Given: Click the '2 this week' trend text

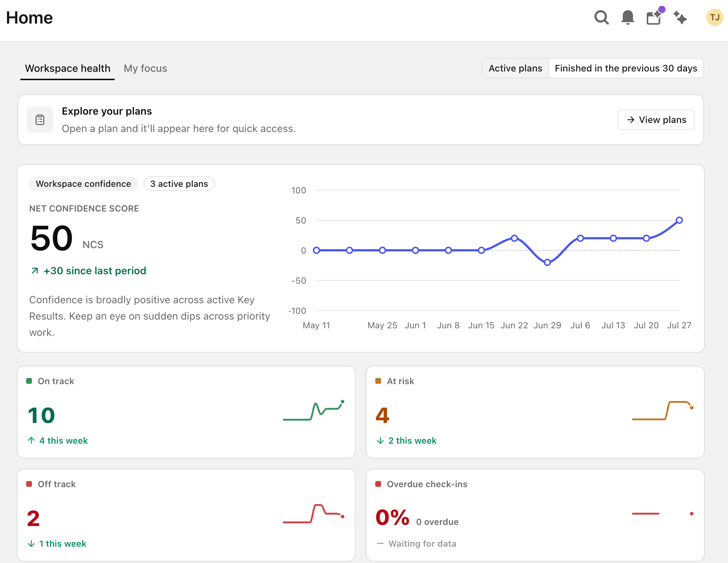Looking at the screenshot, I should pos(413,440).
